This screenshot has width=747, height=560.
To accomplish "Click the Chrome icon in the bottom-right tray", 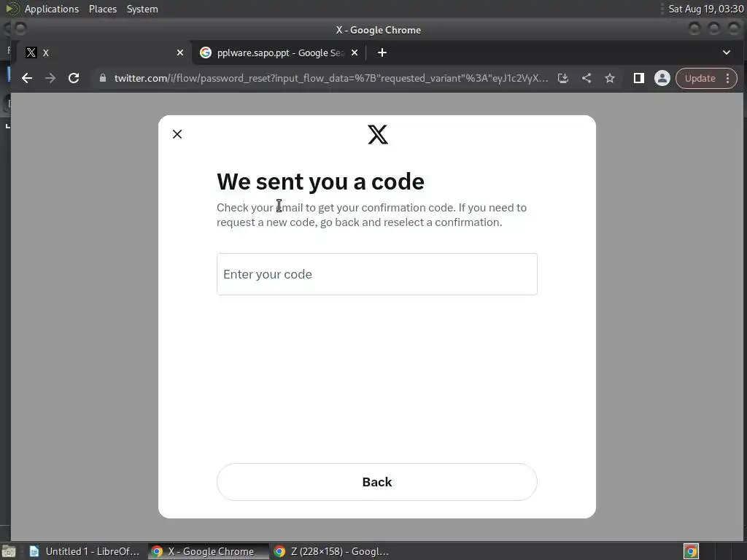I will [x=692, y=551].
